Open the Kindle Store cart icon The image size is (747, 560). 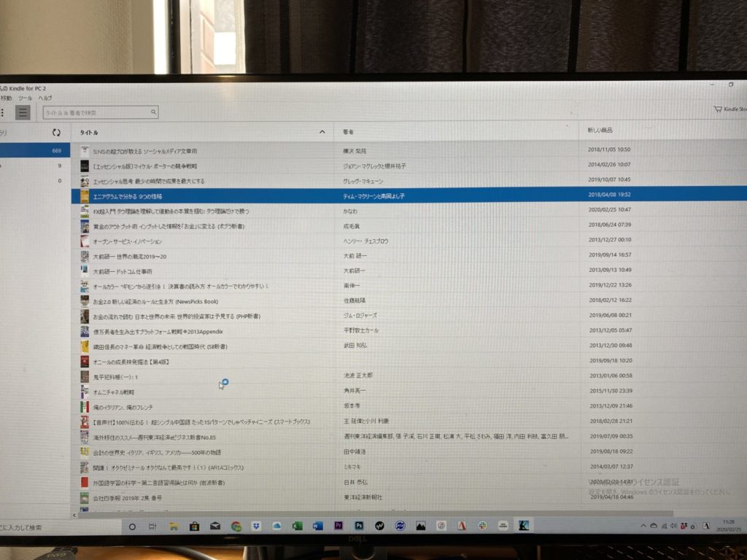[718, 109]
